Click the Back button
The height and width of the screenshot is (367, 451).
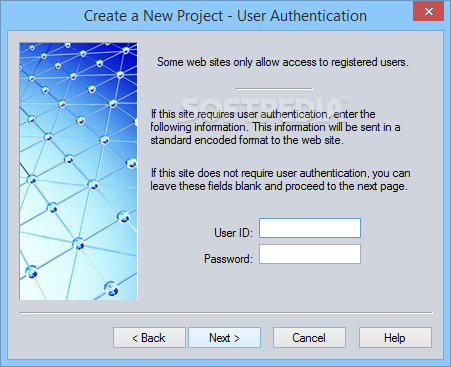pyautogui.click(x=149, y=338)
